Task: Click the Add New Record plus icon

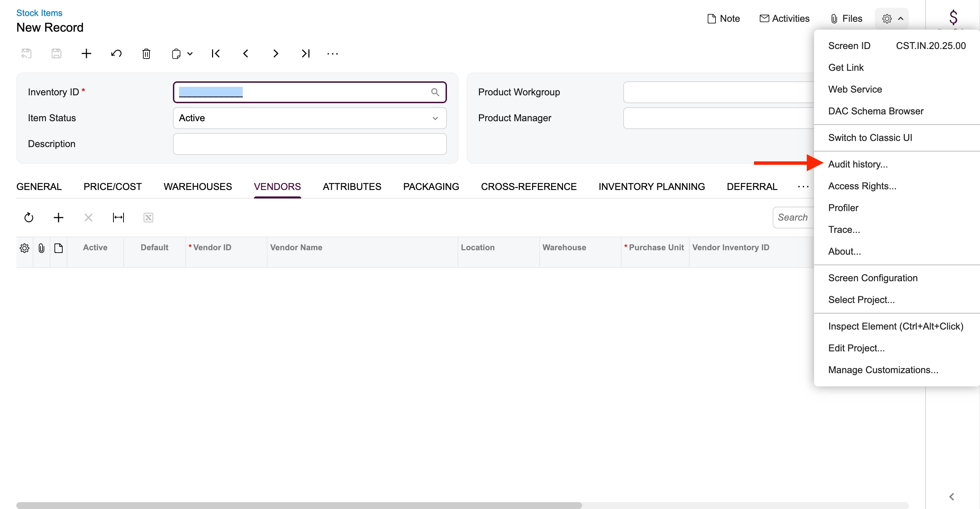Action: pyautogui.click(x=86, y=54)
